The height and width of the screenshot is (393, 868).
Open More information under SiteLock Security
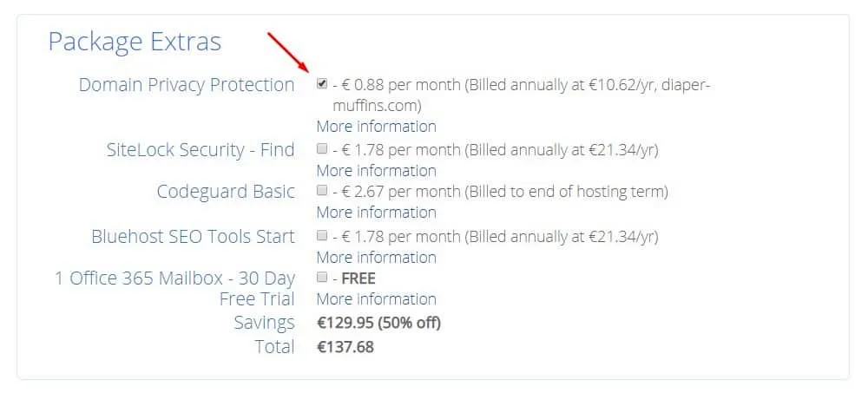point(376,170)
